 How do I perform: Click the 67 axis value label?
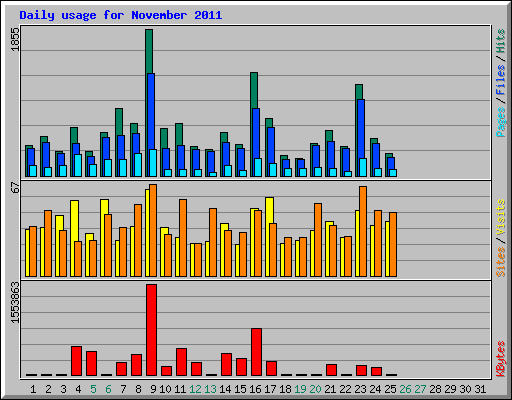pos(16,188)
